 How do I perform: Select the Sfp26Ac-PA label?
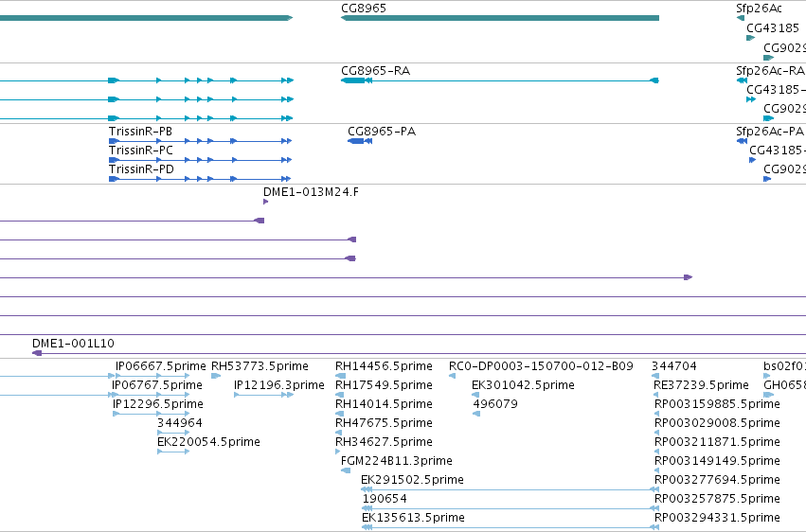[769, 132]
